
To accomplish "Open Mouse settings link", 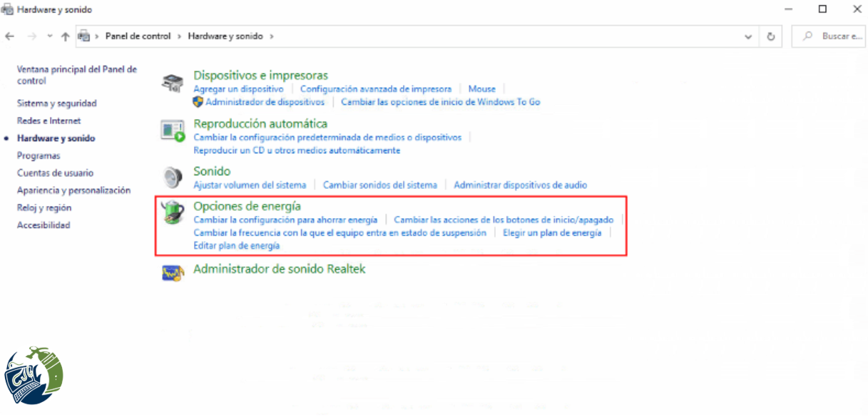I will tap(481, 89).
